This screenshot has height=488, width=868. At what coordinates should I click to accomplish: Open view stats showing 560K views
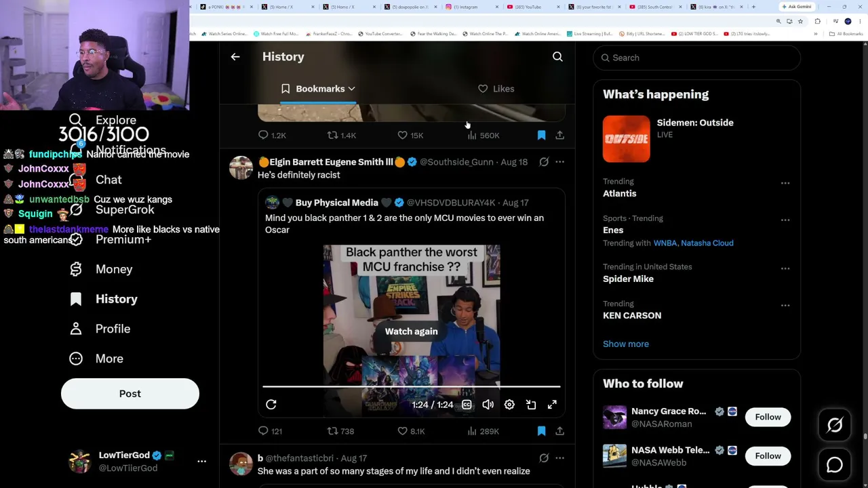(x=483, y=136)
